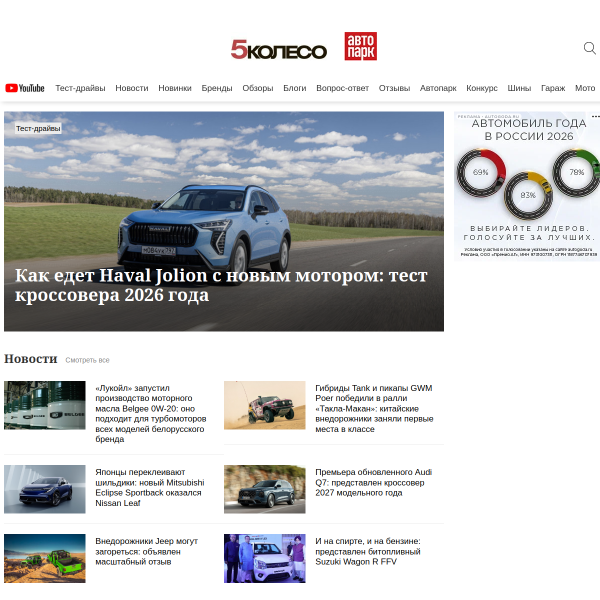Open Бренды menu item
The width and height of the screenshot is (600, 600).
coord(217,88)
